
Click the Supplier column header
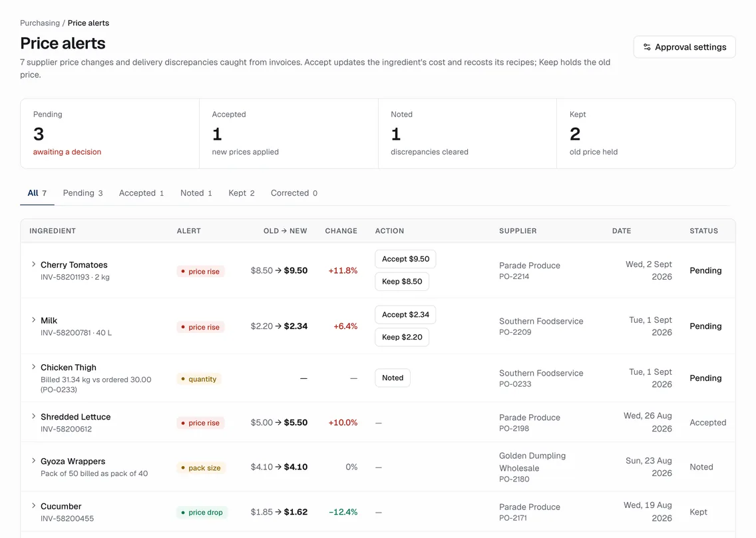point(518,231)
